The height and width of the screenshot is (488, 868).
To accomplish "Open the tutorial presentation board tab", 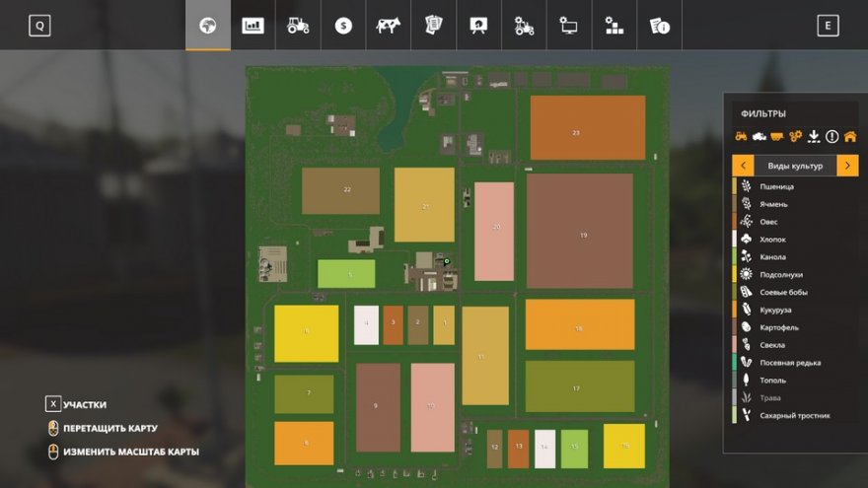I will 478,26.
